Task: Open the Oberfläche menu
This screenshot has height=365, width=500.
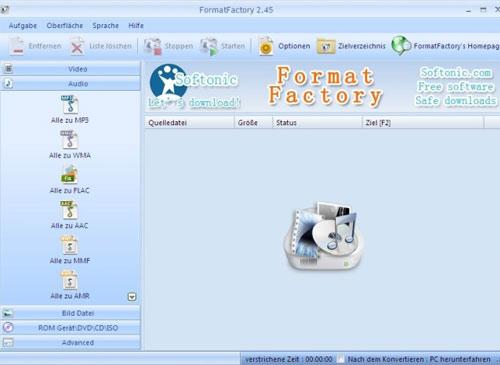Action: click(x=65, y=26)
